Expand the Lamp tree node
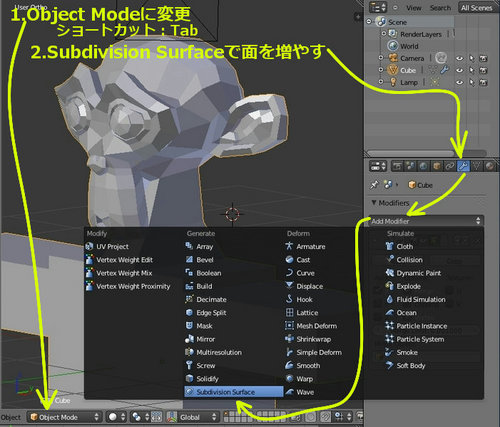The image size is (500, 427). click(x=381, y=81)
